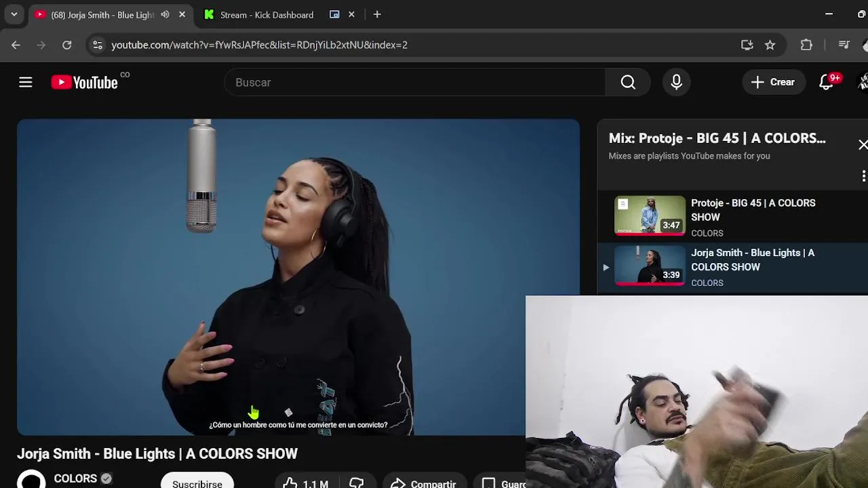Open browser extensions puzzle icon
Image resolution: width=868 pixels, height=488 pixels.
click(806, 45)
